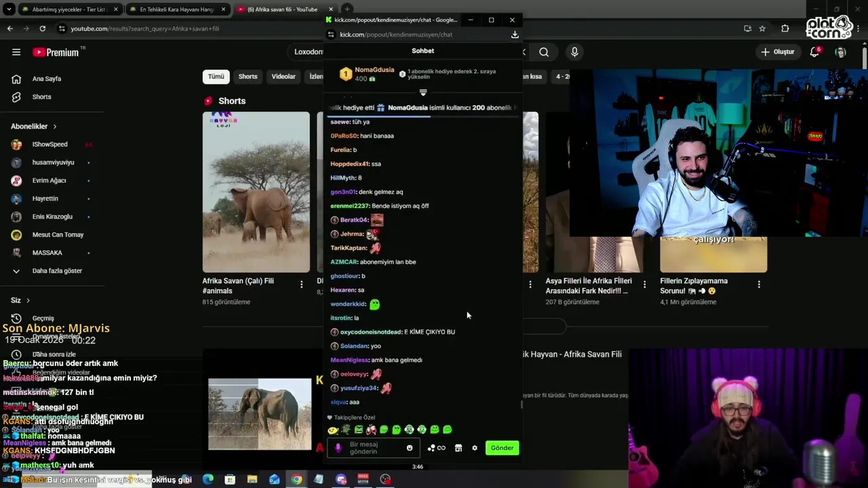This screenshot has width=868, height=488.
Task: Open Kick chat settings gear
Action: click(x=475, y=448)
